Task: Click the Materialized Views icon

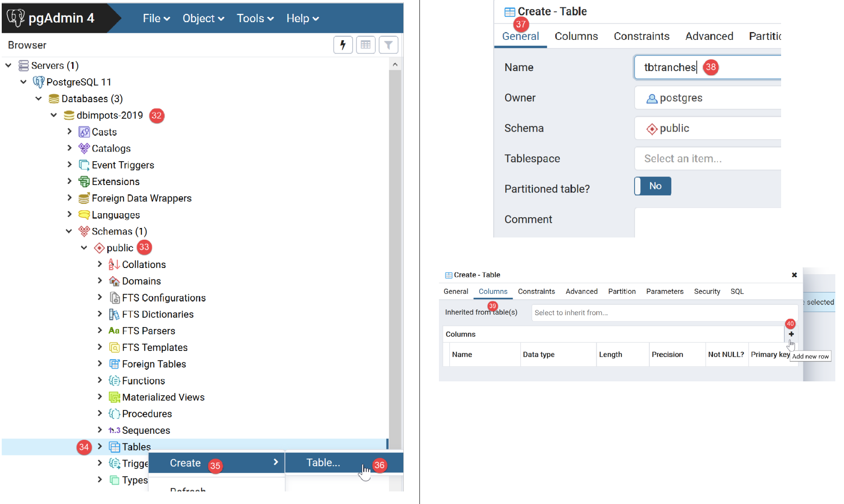Action: [114, 397]
